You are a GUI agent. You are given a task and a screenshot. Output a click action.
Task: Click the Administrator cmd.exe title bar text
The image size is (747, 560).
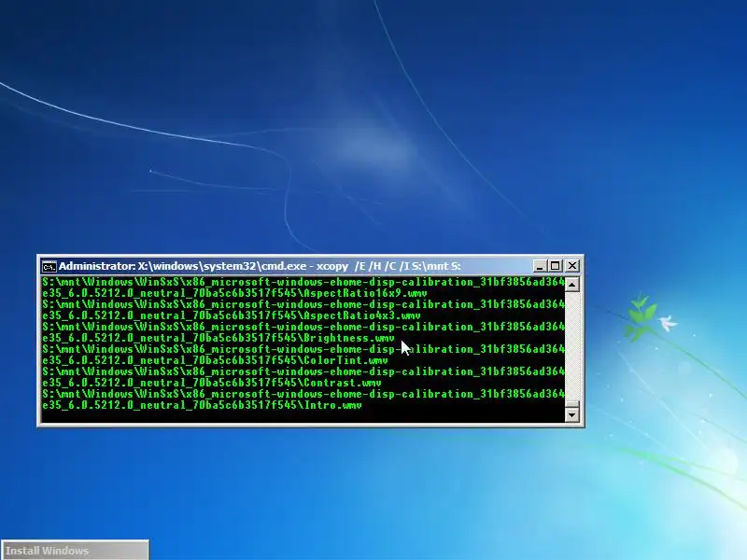[260, 266]
